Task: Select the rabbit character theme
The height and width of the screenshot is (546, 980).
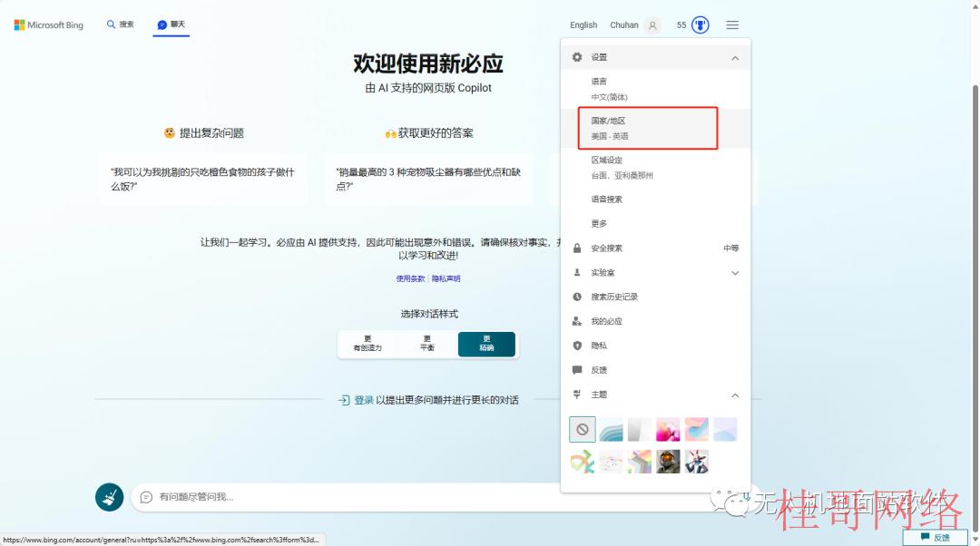Action: (x=696, y=462)
